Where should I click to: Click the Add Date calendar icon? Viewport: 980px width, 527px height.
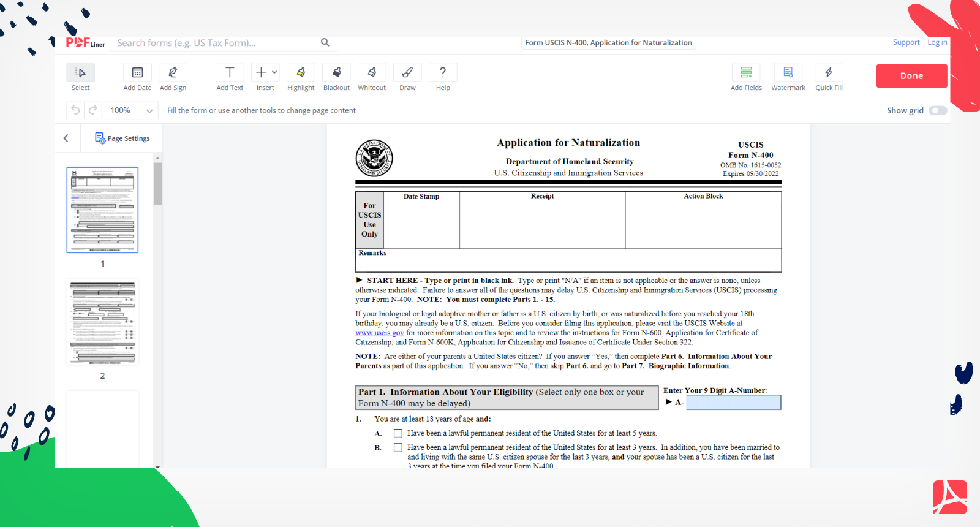click(x=137, y=72)
